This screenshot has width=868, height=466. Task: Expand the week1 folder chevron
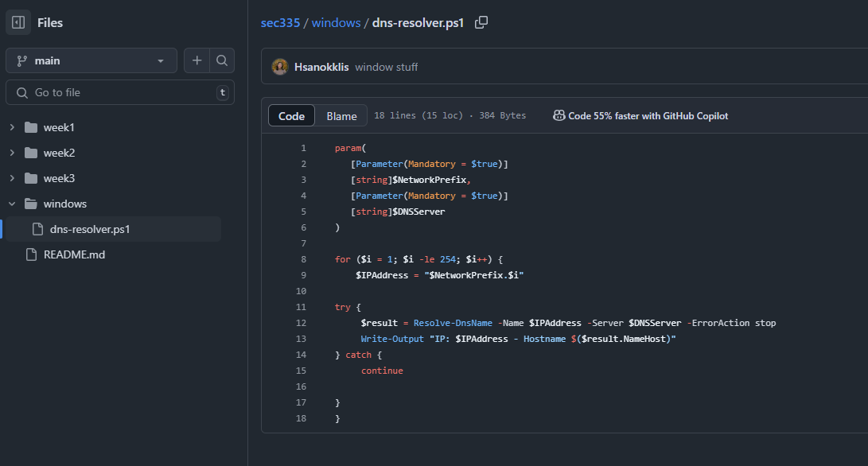pos(12,127)
